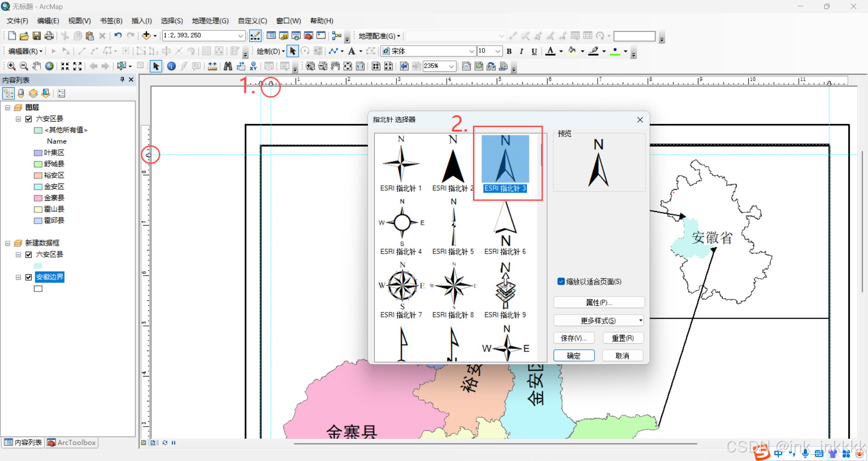Select the Pan hand tool
This screenshot has width=868, height=461.
[x=37, y=66]
